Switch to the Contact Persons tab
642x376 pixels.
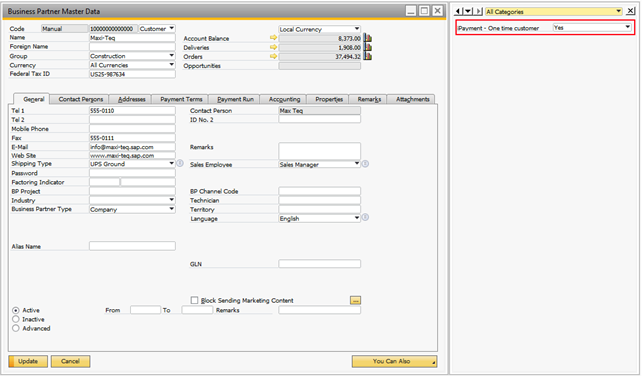[x=81, y=99]
